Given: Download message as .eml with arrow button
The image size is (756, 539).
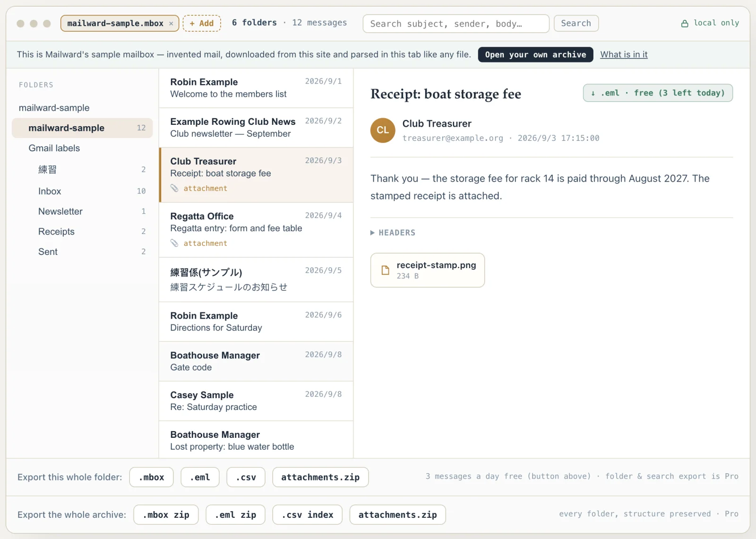Looking at the screenshot, I should [658, 93].
